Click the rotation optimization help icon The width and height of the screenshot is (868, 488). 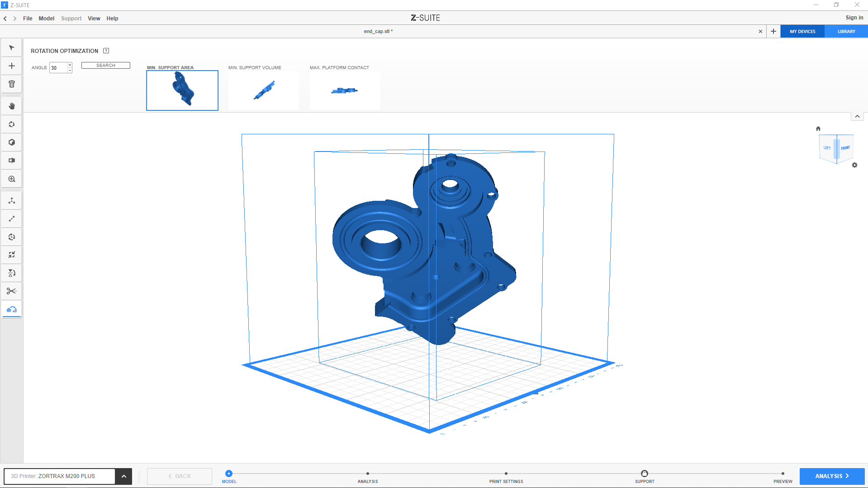(x=106, y=51)
